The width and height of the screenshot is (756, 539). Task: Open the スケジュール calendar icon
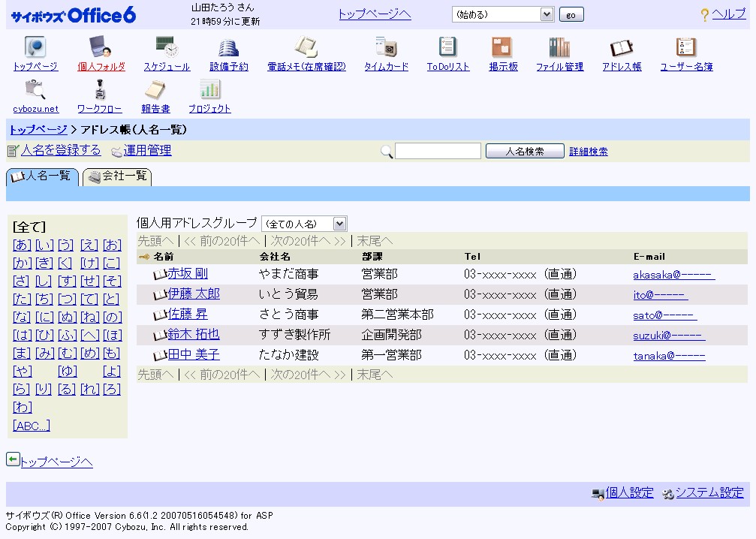click(167, 48)
